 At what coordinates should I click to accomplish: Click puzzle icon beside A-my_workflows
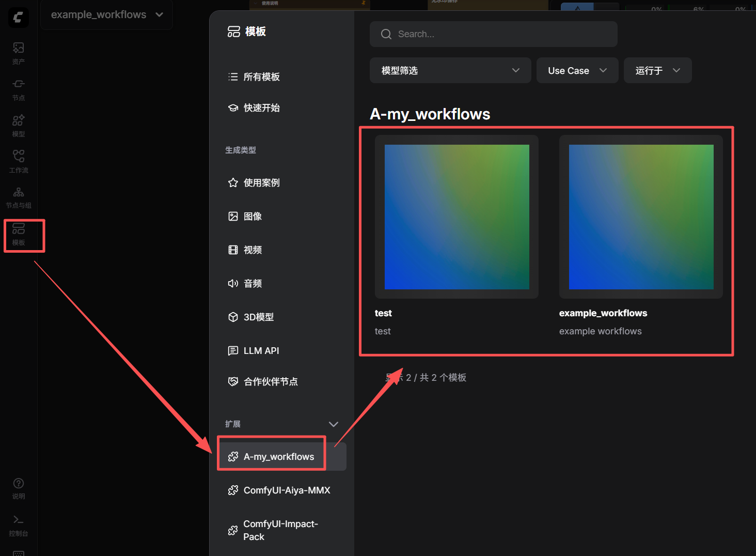pos(233,457)
